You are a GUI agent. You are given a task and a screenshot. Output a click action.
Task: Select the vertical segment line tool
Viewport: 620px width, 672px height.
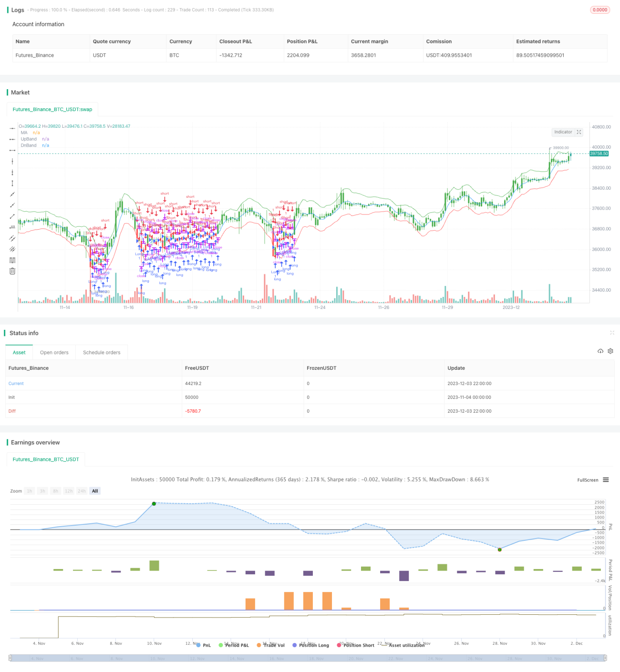pos(12,183)
